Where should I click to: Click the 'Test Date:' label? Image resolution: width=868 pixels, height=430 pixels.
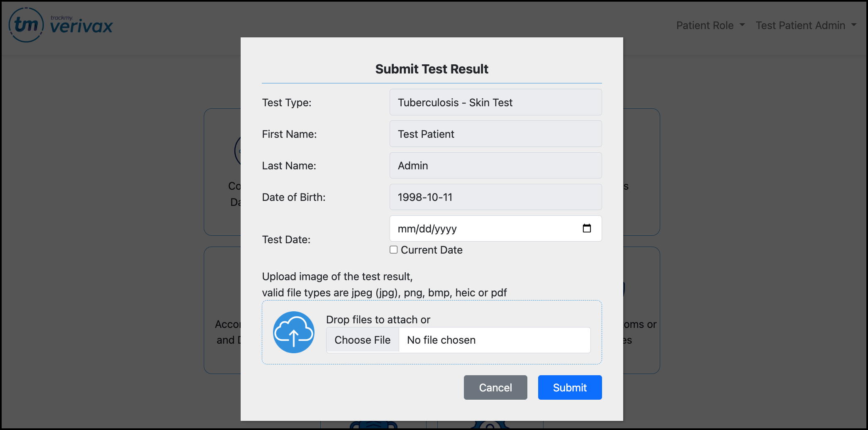286,239
